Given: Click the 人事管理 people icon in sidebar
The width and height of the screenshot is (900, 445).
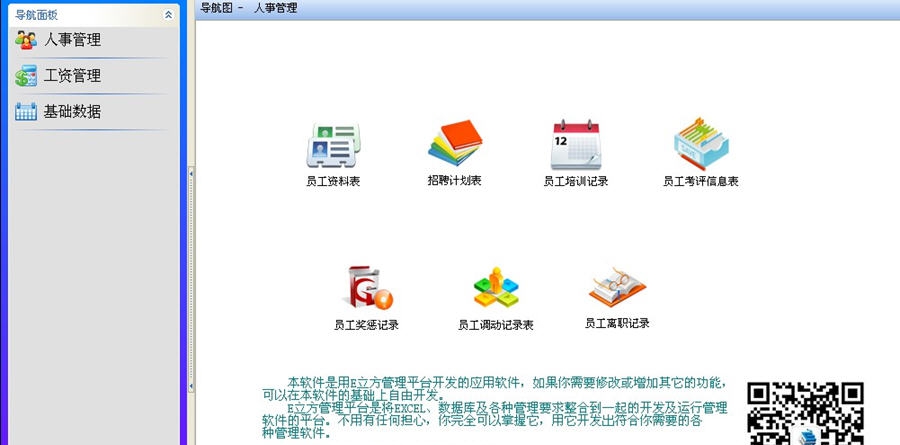Looking at the screenshot, I should 26,40.
